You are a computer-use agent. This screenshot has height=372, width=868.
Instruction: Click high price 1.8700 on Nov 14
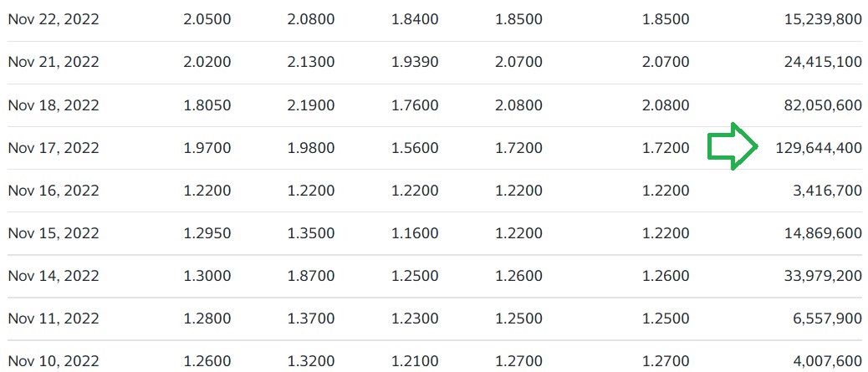coord(311,276)
